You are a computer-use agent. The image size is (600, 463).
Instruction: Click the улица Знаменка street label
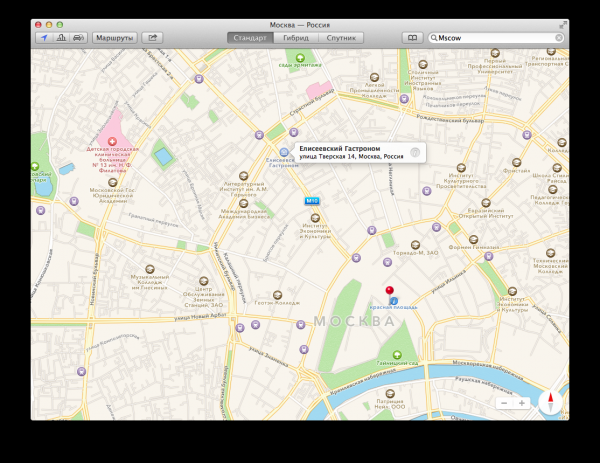click(x=268, y=356)
